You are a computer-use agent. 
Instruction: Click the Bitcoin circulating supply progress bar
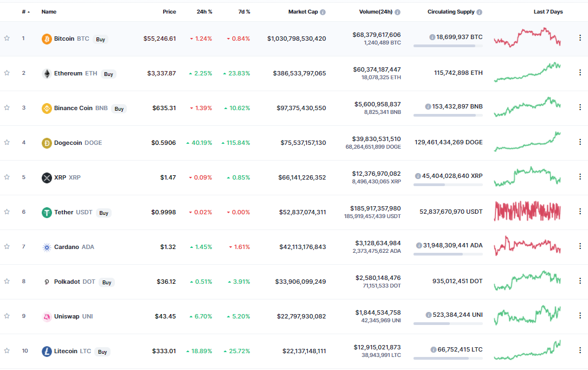point(448,46)
